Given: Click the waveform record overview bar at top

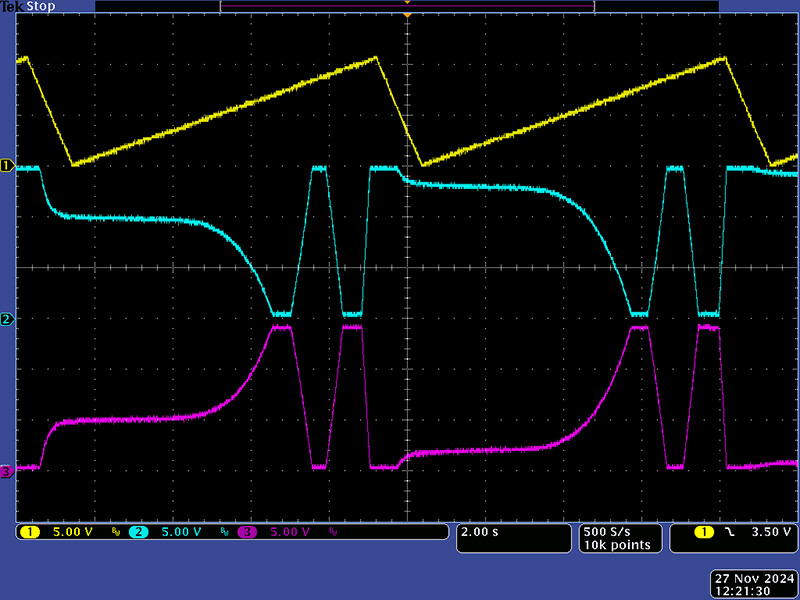Looking at the screenshot, I should tap(406, 6).
